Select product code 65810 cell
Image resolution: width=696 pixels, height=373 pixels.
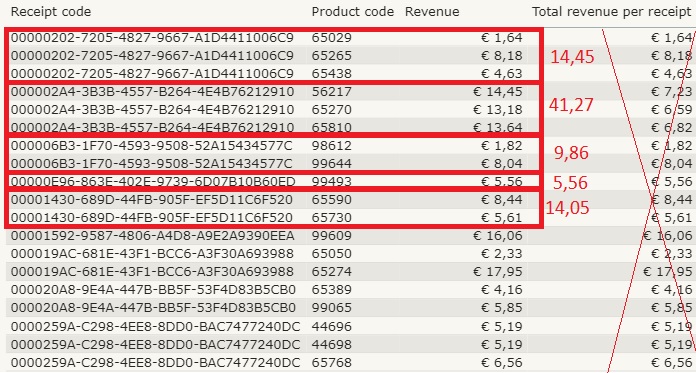pos(331,127)
